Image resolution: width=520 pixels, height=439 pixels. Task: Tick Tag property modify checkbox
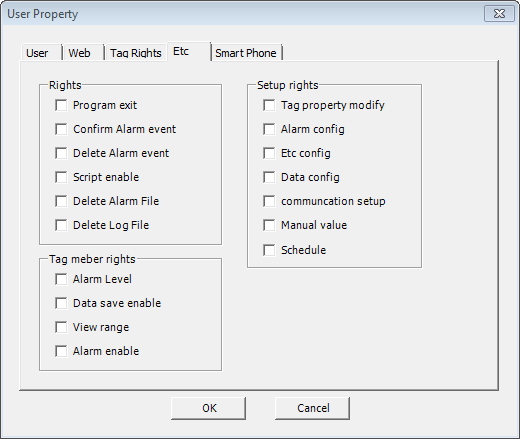point(269,105)
